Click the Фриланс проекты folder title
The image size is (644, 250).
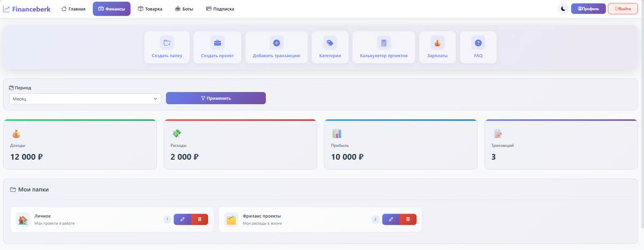[x=262, y=216]
